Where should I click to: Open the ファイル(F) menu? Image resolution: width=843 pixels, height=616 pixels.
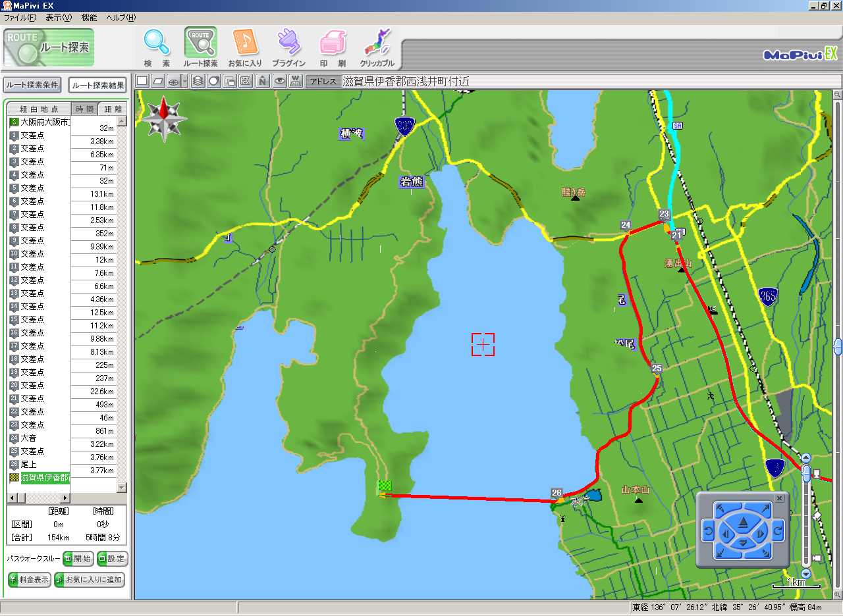pos(20,18)
